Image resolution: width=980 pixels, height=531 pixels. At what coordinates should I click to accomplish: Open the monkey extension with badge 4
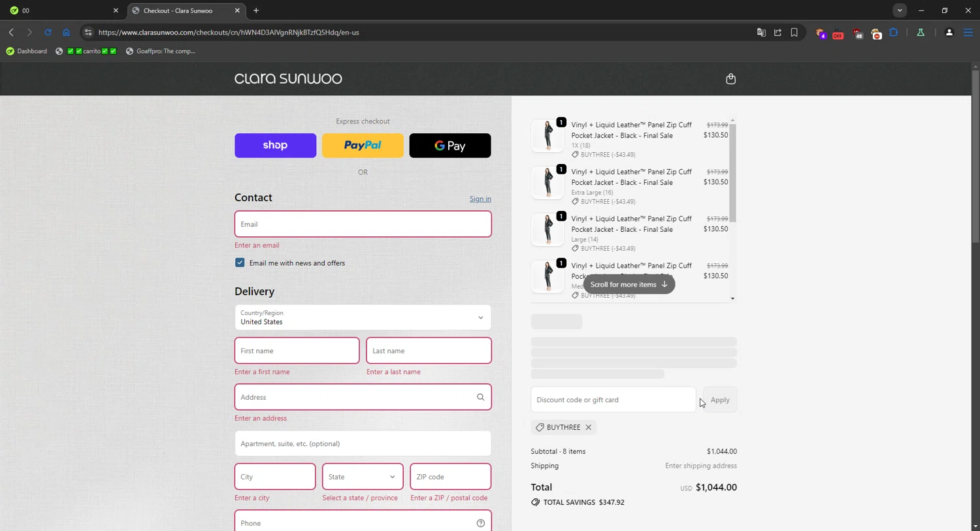click(x=821, y=33)
